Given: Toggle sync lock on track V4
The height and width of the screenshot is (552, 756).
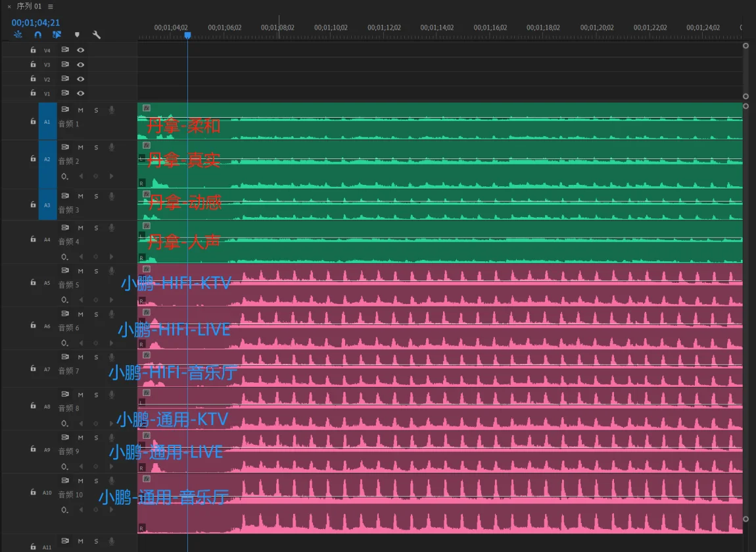Looking at the screenshot, I should coord(65,50).
